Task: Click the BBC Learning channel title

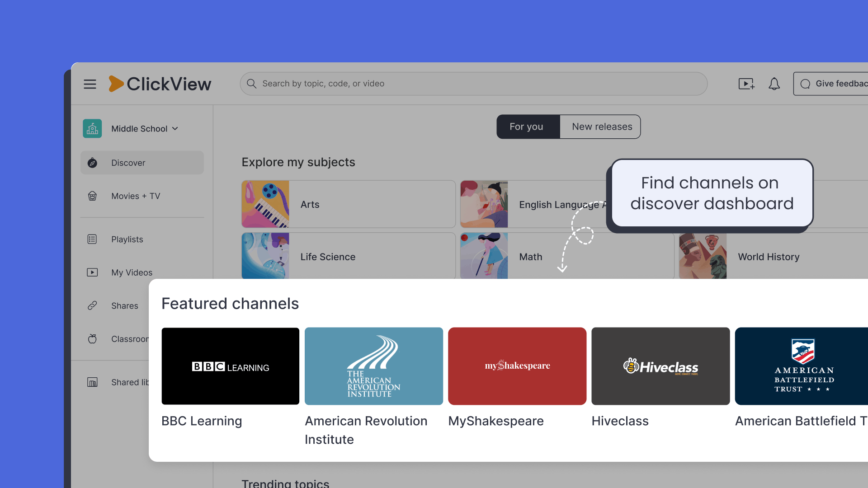Action: click(x=202, y=421)
